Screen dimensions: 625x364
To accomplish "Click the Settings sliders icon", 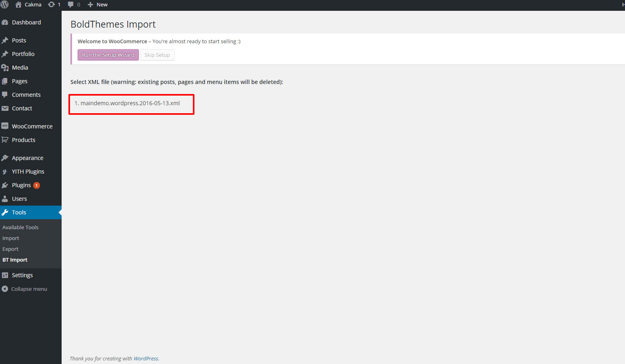I will [5, 275].
